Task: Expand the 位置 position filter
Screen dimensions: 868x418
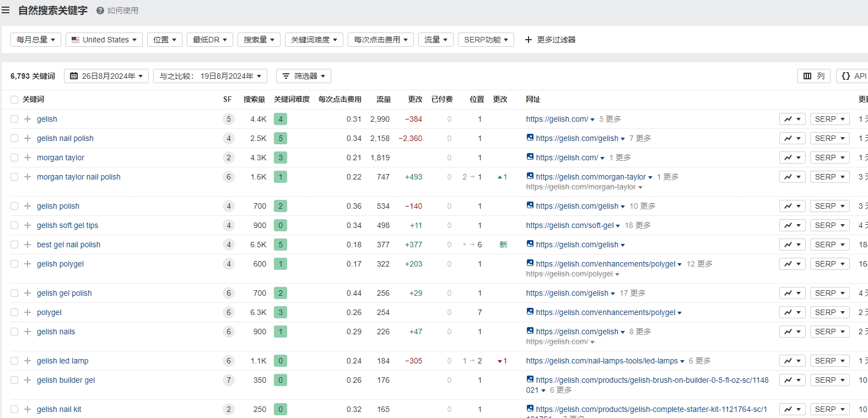Action: [x=165, y=40]
